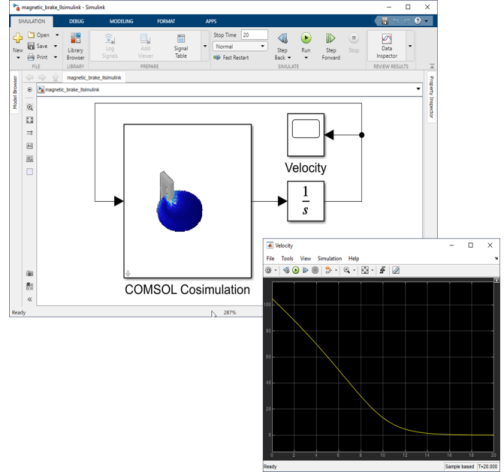The width and height of the screenshot is (504, 475).
Task: Click the Add Viewer icon
Action: (x=145, y=38)
